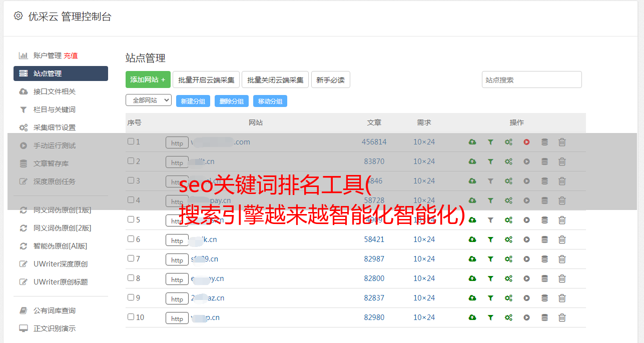The image size is (644, 343).
Task: Click the 新建分组 button
Action: [193, 101]
